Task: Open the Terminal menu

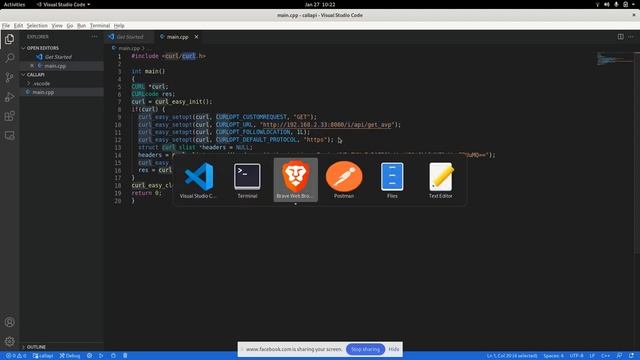Action: pos(100,25)
